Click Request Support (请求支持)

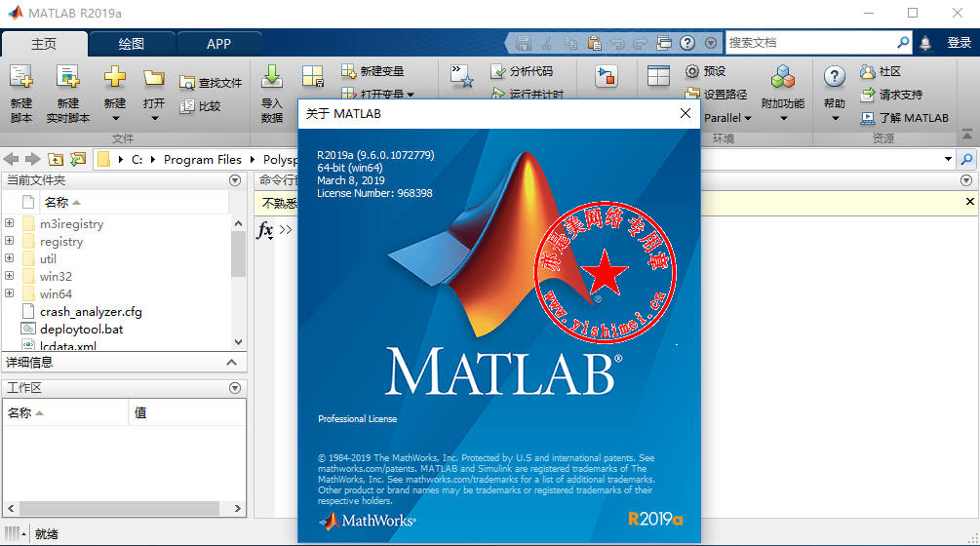pyautogui.click(x=891, y=95)
